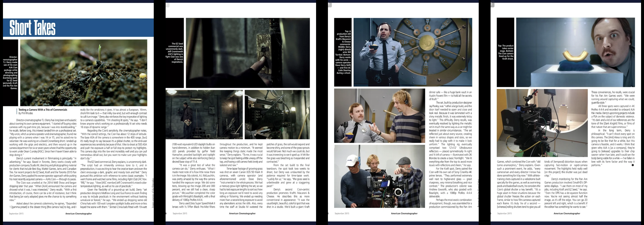
Task: Open the photo of three crew members at camera
Action: coord(380,176)
